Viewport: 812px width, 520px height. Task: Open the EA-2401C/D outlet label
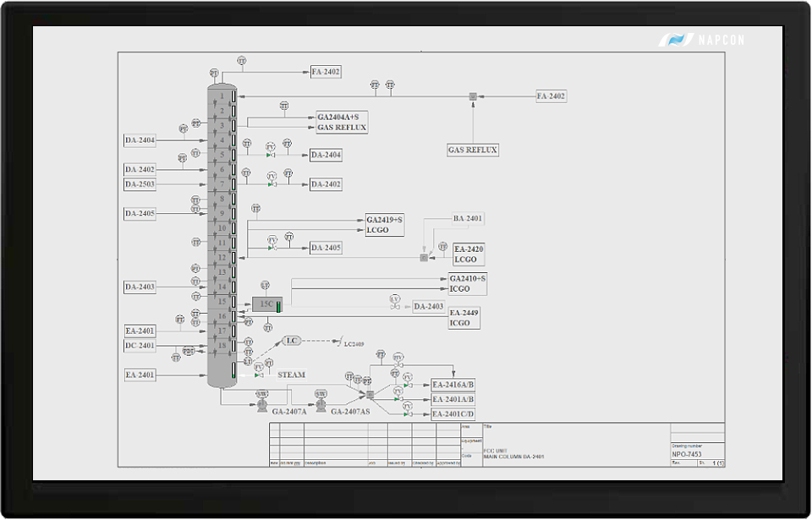tap(453, 414)
